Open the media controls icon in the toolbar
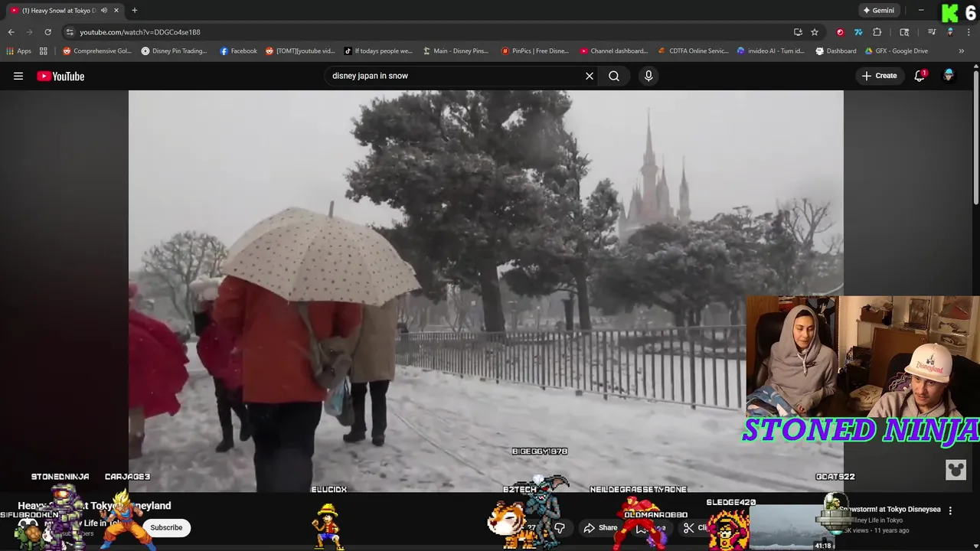 coord(932,32)
